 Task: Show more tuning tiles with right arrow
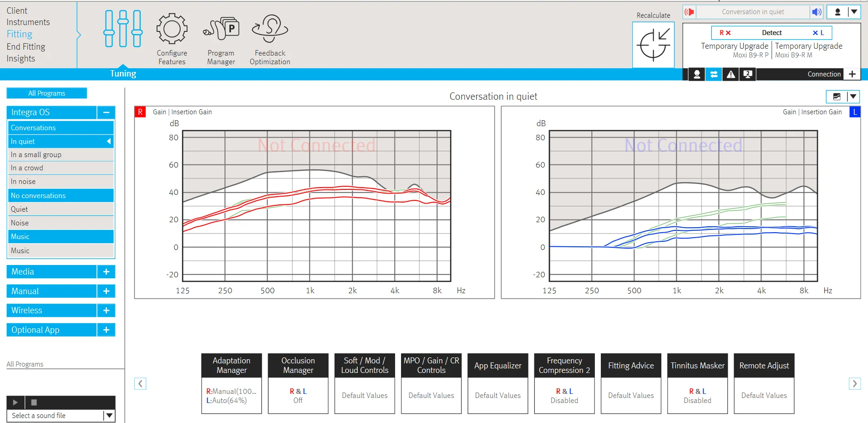click(x=855, y=384)
